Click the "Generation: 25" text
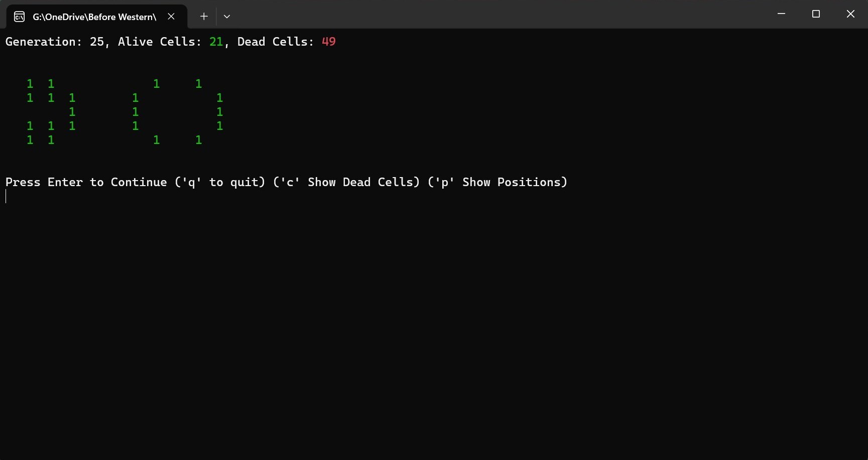Image resolution: width=868 pixels, height=460 pixels. tap(54, 42)
